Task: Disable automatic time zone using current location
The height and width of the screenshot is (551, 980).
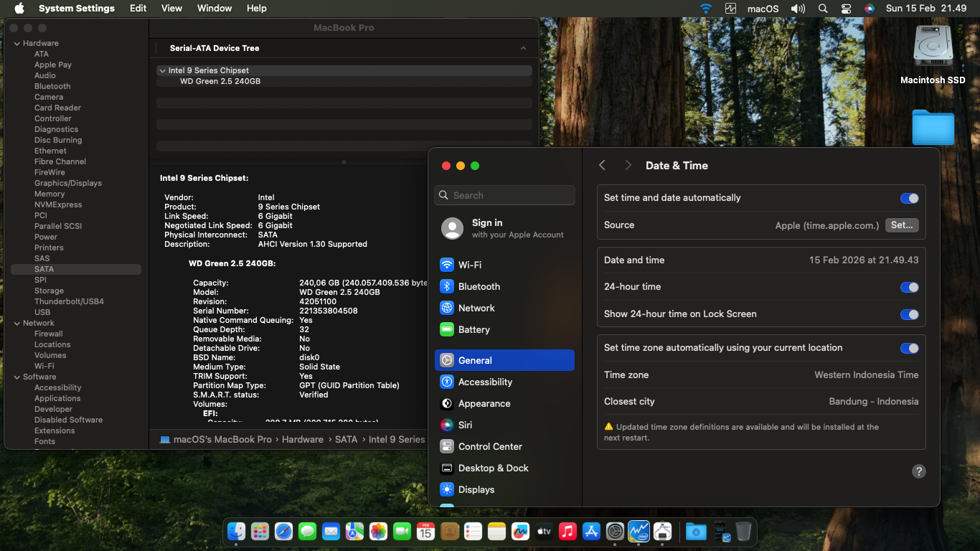Action: [909, 348]
